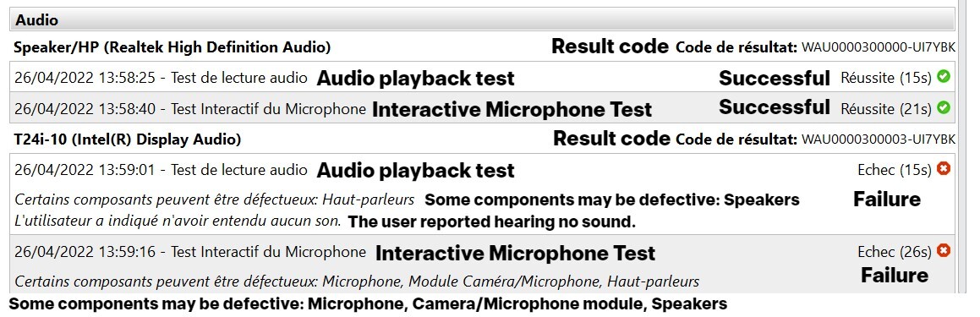
Task: Click 'L'utilisateur a indiqué n'avoir entendu aucun son' message
Action: point(178,220)
